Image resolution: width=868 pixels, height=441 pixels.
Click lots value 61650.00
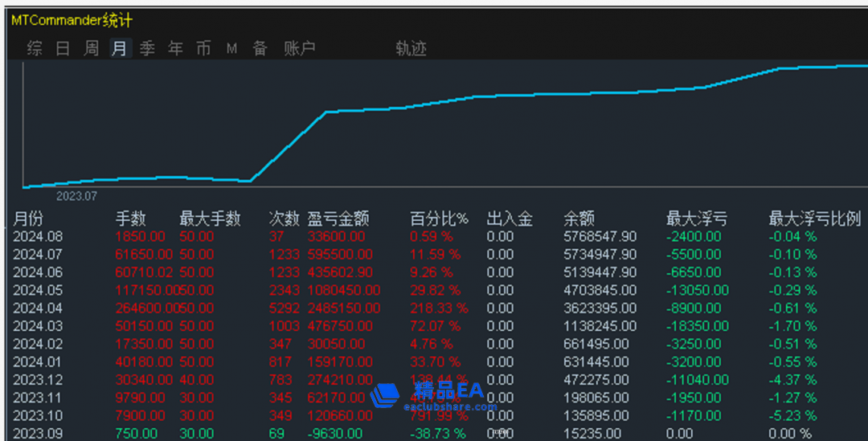(x=144, y=255)
